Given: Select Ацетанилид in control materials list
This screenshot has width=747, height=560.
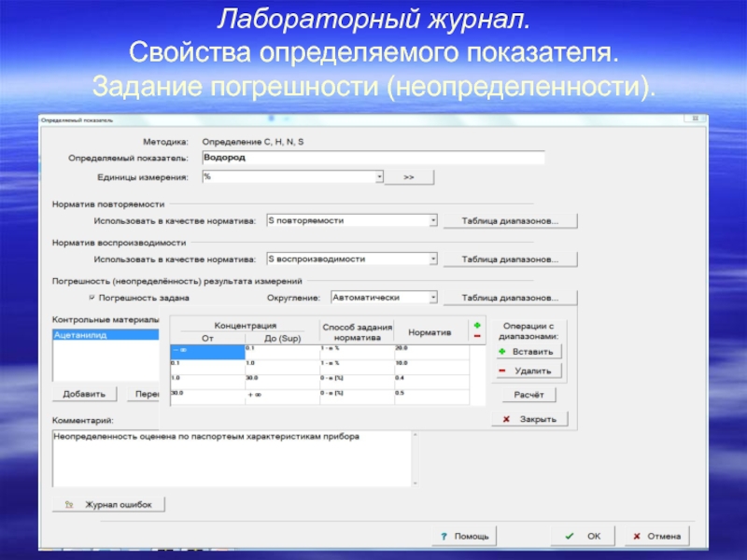Looking at the screenshot, I should click(106, 334).
